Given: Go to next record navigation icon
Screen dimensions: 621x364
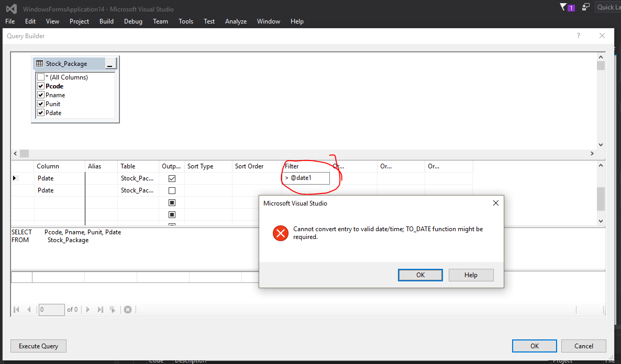Looking at the screenshot, I should click(x=88, y=310).
